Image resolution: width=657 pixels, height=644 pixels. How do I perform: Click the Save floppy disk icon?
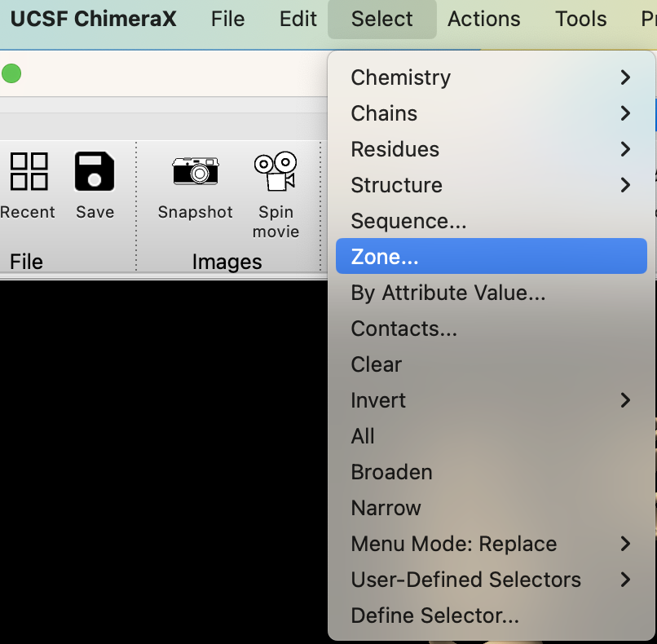coord(95,172)
